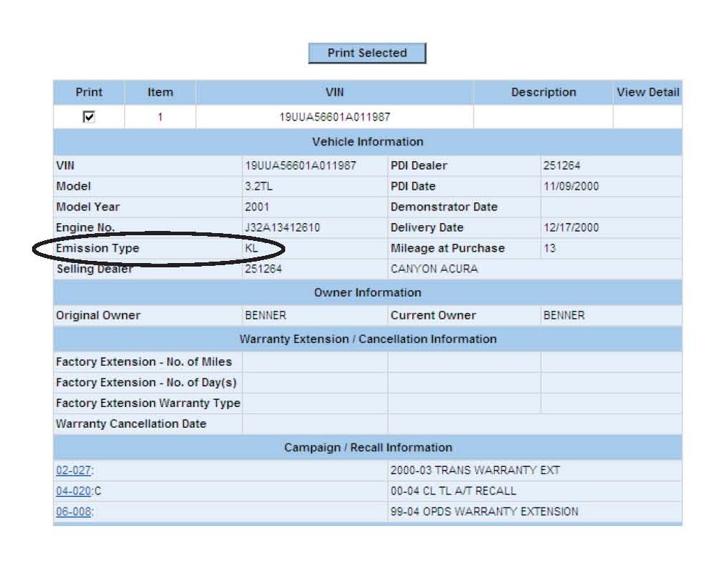
Task: Open campaign link 06-008
Action: [74, 512]
